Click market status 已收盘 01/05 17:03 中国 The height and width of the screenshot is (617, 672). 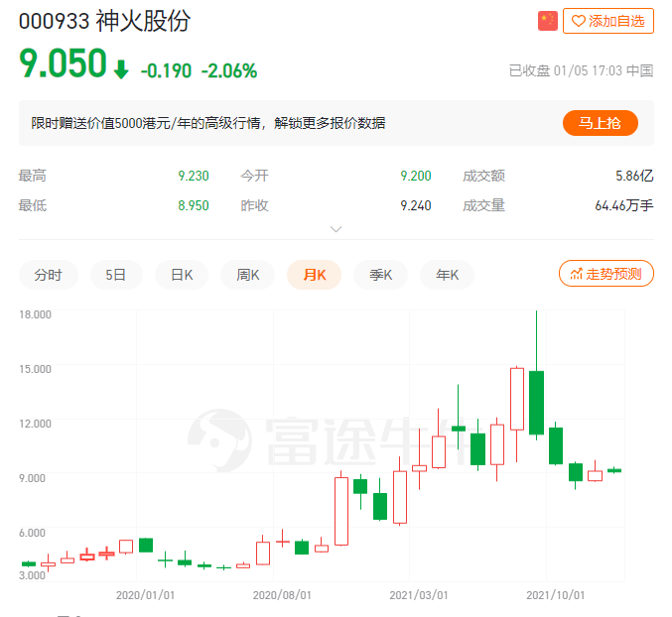pos(581,70)
